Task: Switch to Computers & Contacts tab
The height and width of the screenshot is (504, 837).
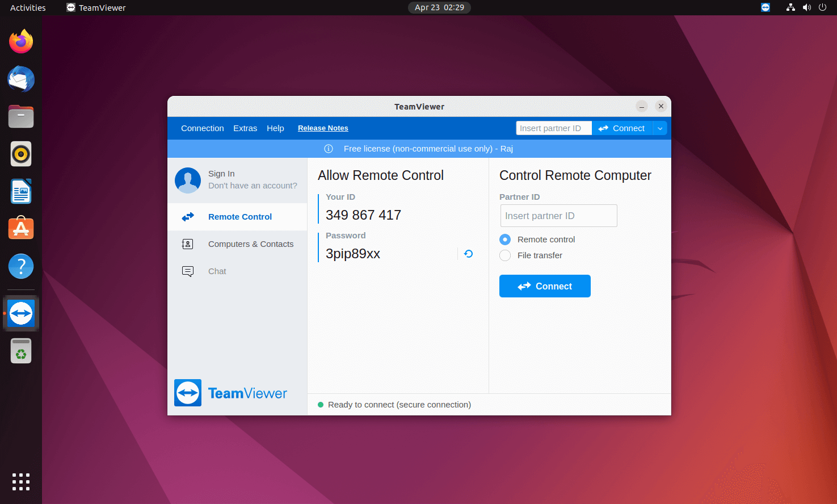Action: tap(237, 244)
